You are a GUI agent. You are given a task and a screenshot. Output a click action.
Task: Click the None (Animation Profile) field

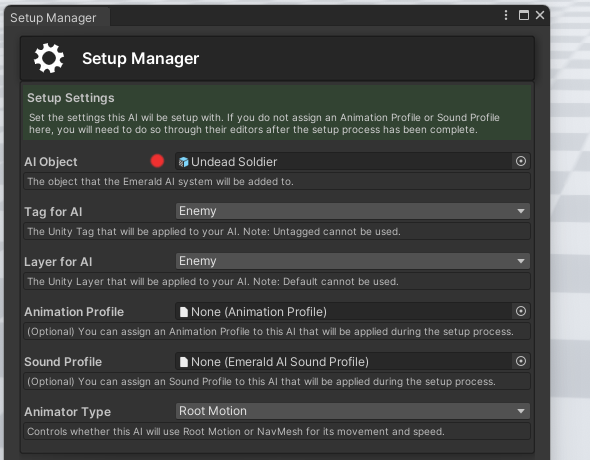[x=344, y=311]
